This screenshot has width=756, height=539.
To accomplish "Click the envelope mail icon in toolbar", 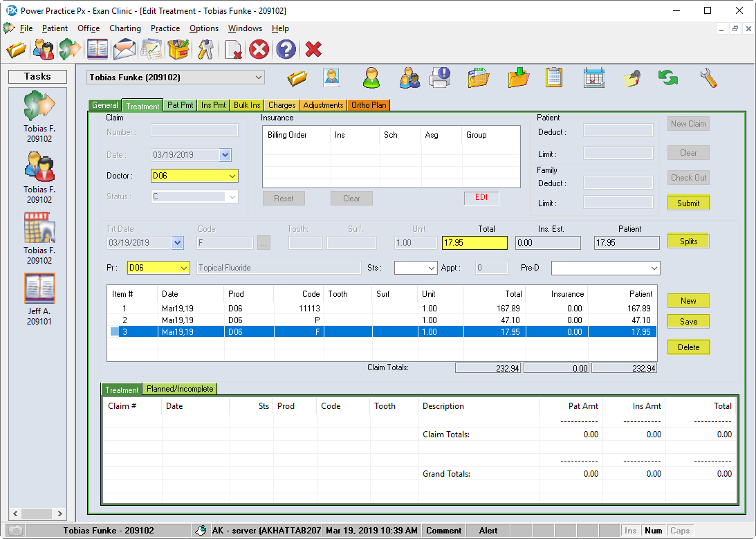I will pyautogui.click(x=125, y=49).
